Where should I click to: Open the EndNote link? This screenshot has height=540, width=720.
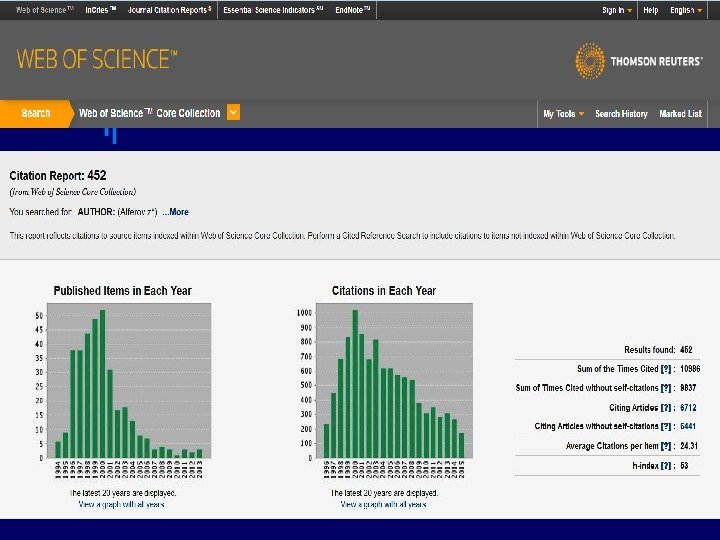pos(353,10)
